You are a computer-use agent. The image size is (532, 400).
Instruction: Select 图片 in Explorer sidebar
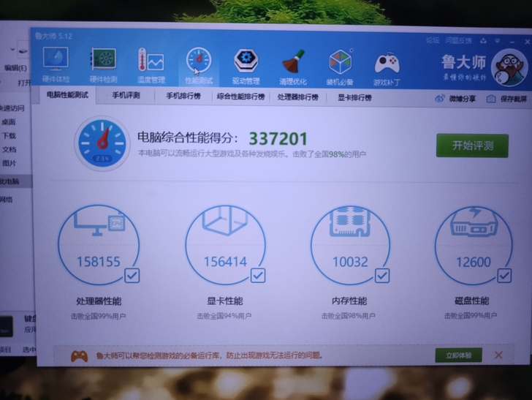click(9, 163)
